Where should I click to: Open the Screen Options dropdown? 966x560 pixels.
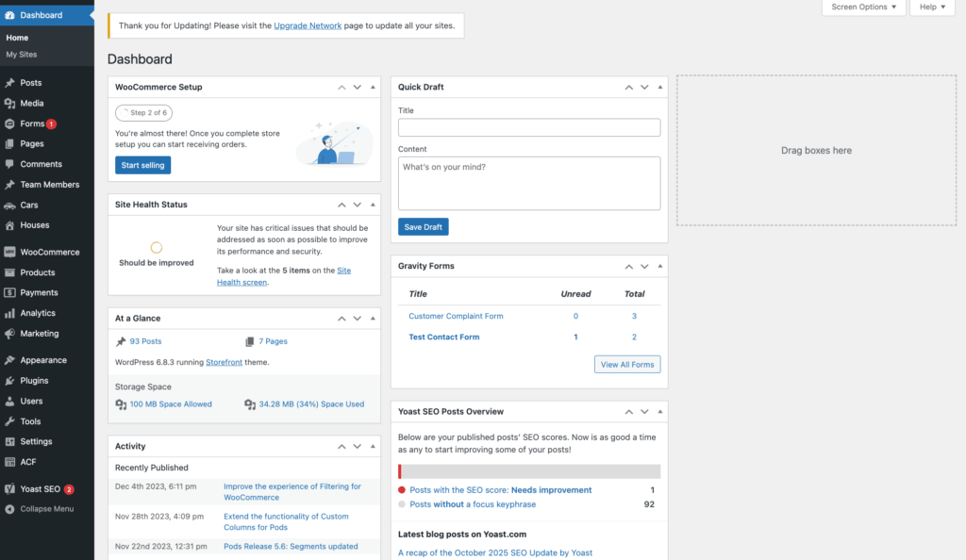click(862, 7)
